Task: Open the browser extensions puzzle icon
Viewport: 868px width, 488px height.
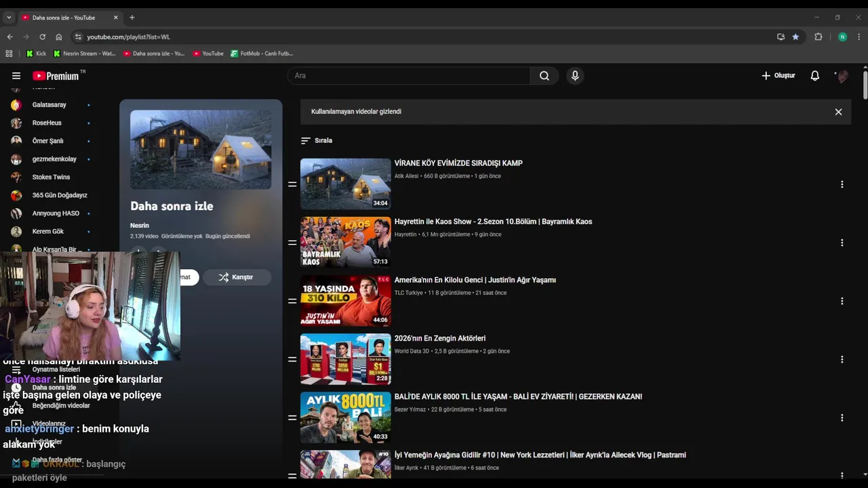Action: tap(818, 37)
